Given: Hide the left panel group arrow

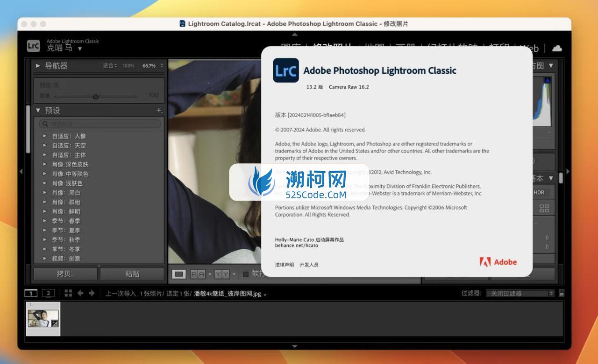Looking at the screenshot, I should click(x=21, y=171).
